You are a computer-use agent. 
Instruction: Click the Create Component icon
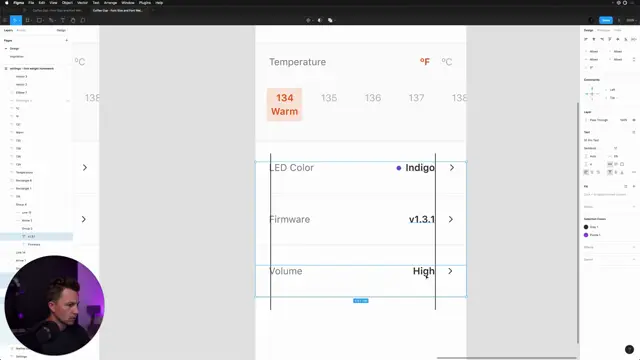[308, 20]
